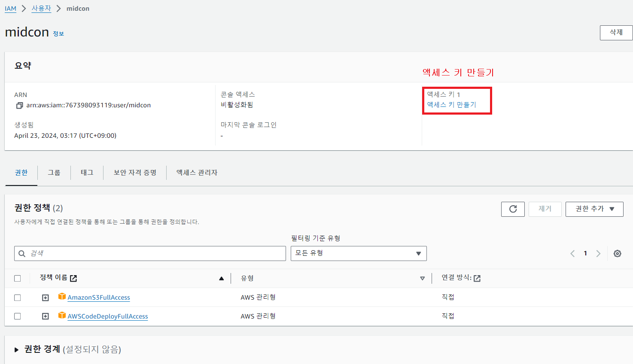Check the AWSCodeDeployFullAccess row checkbox
633x364 pixels.
click(18, 316)
